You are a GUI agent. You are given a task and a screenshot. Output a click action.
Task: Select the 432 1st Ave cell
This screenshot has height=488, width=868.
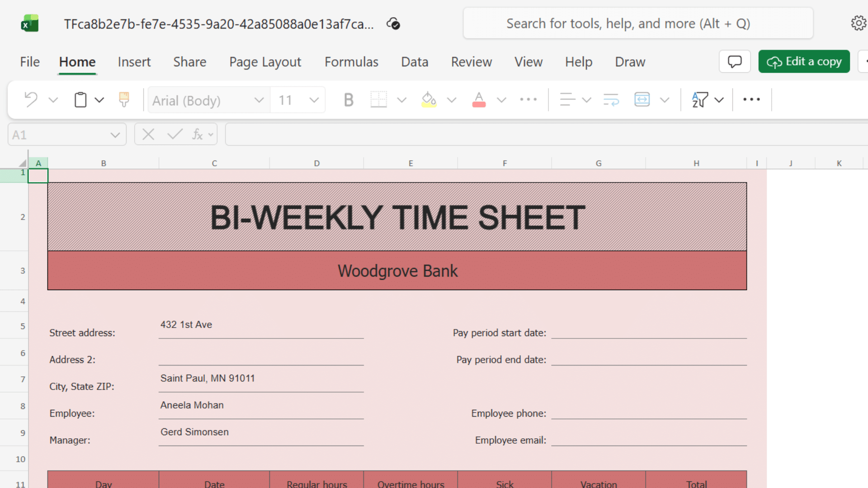pos(261,325)
